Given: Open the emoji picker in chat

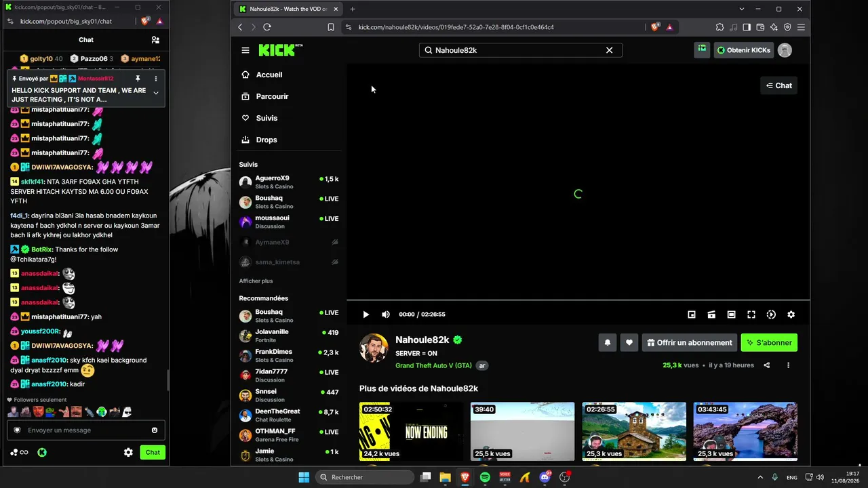Looking at the screenshot, I should click(x=155, y=430).
